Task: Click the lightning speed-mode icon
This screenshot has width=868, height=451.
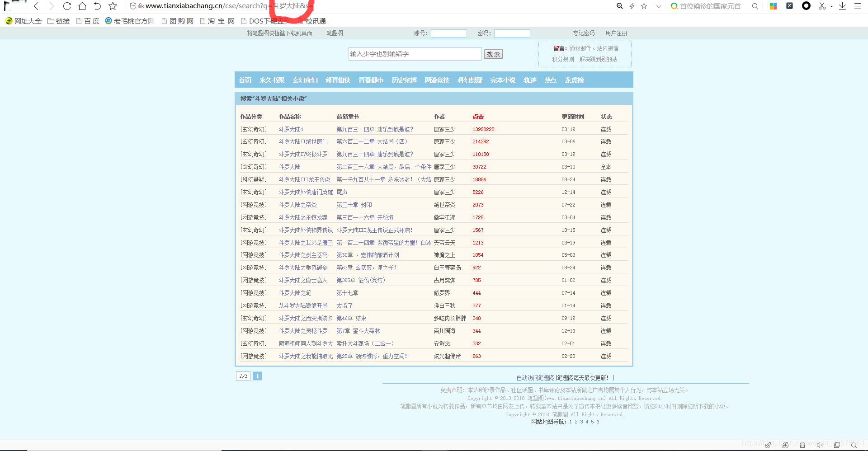Action: (x=632, y=6)
